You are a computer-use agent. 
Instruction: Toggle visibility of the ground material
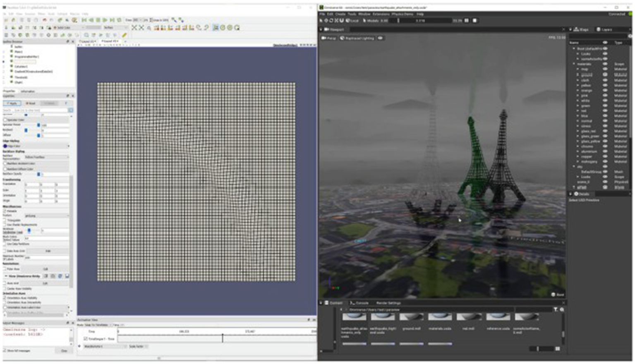(605, 75)
